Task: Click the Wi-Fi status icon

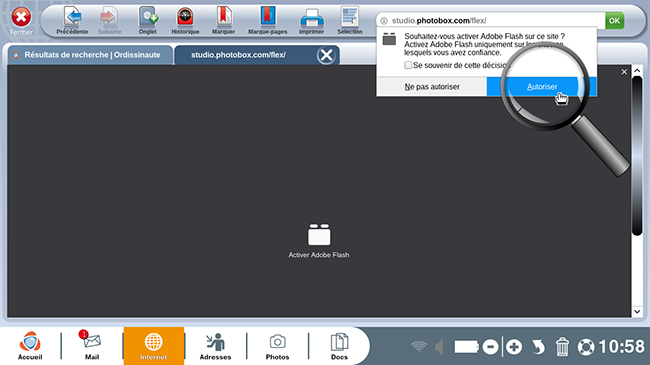Action: [x=419, y=346]
